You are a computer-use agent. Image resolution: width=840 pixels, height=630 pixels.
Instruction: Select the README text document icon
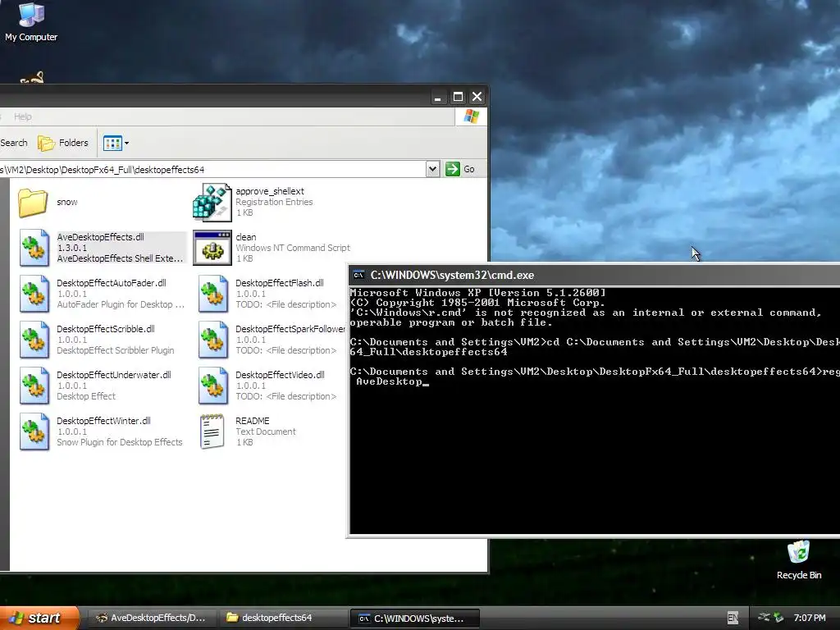click(212, 431)
